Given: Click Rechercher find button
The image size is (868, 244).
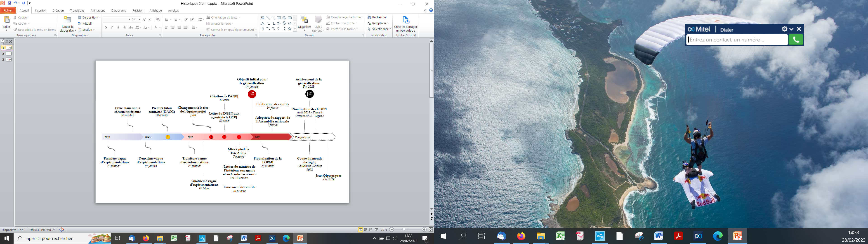Looking at the screenshot, I should click(x=377, y=17).
